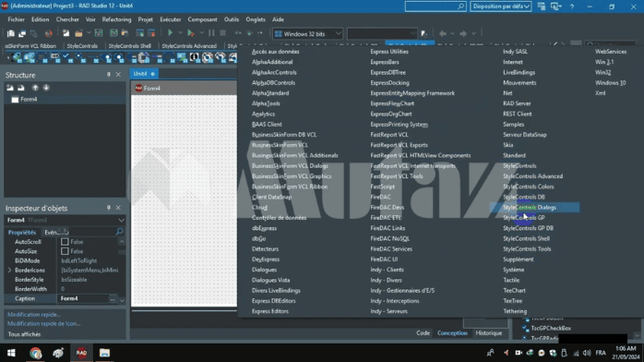Screen dimensions: 644x362
Task: Open the Refactoring menu
Action: click(116, 19)
